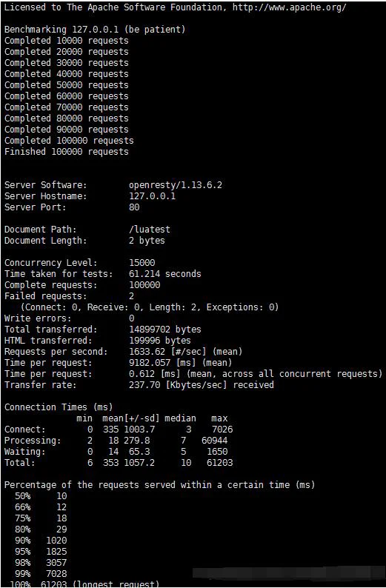The height and width of the screenshot is (588, 386).
Task: Click the 99% percentile value 7028
Action: (x=56, y=574)
